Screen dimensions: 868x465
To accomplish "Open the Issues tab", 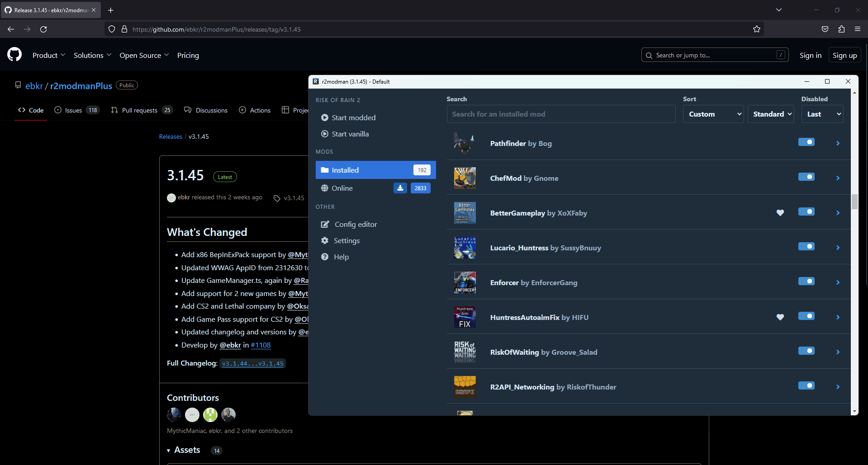I will (x=77, y=110).
